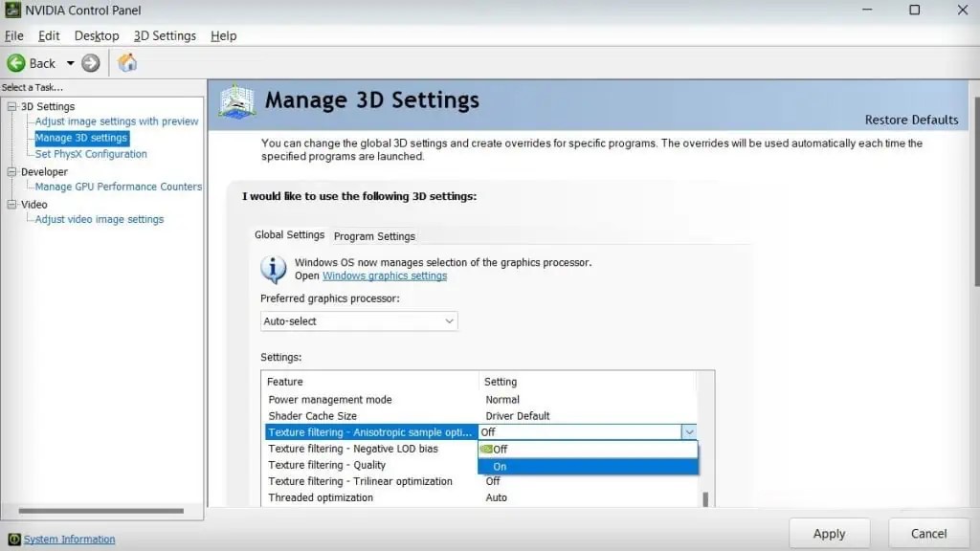The height and width of the screenshot is (551, 980).
Task: Click the blue info icon
Action: [274, 269]
